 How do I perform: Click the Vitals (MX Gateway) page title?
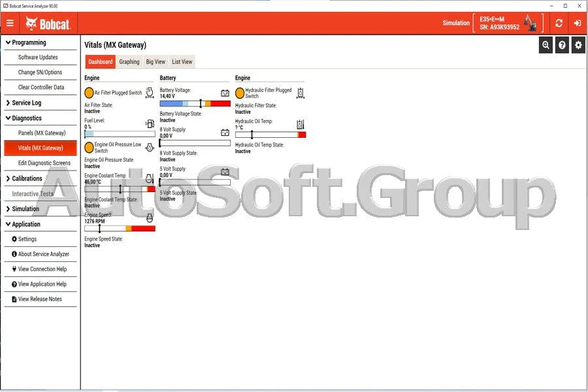coord(115,45)
